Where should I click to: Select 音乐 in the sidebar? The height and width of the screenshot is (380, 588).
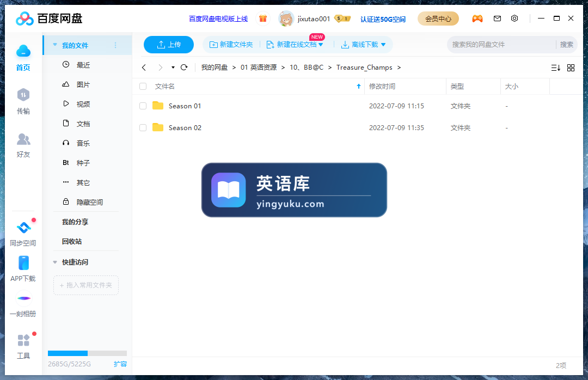tap(83, 143)
